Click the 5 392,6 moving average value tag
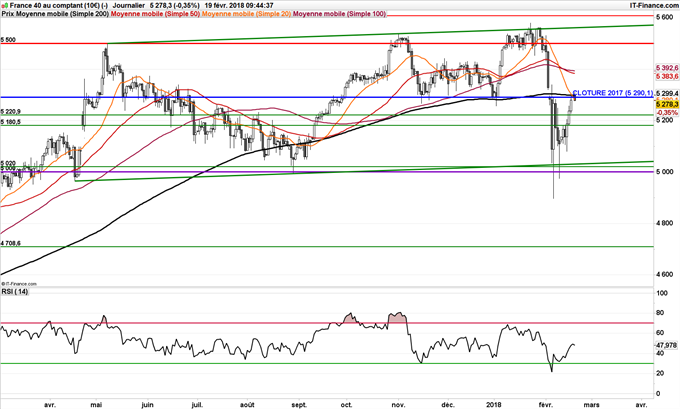Screen dimensions: 680x409 tap(667, 68)
